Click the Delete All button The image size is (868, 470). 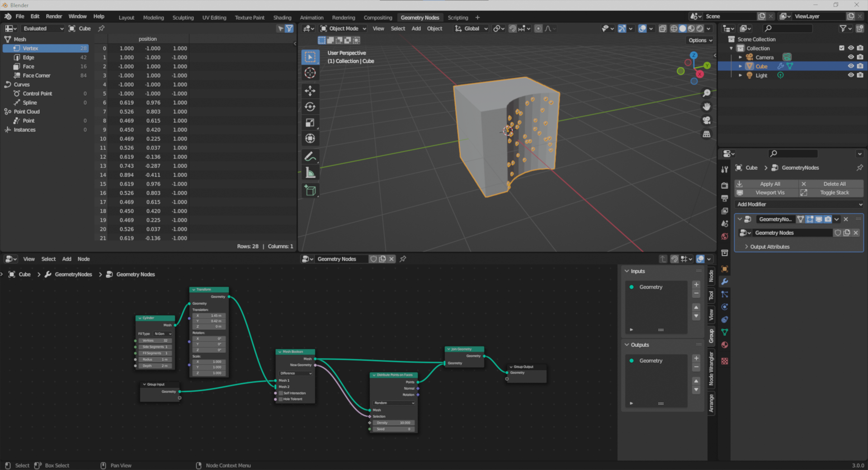[x=831, y=184]
